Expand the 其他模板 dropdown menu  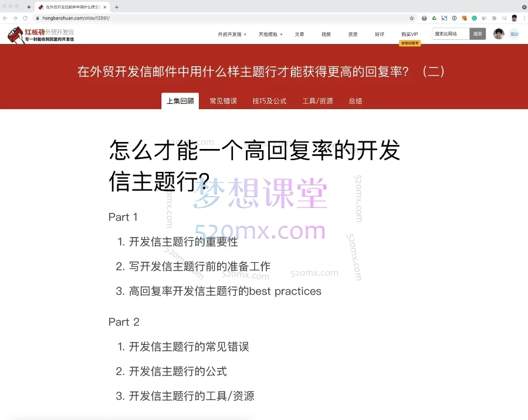tap(269, 34)
